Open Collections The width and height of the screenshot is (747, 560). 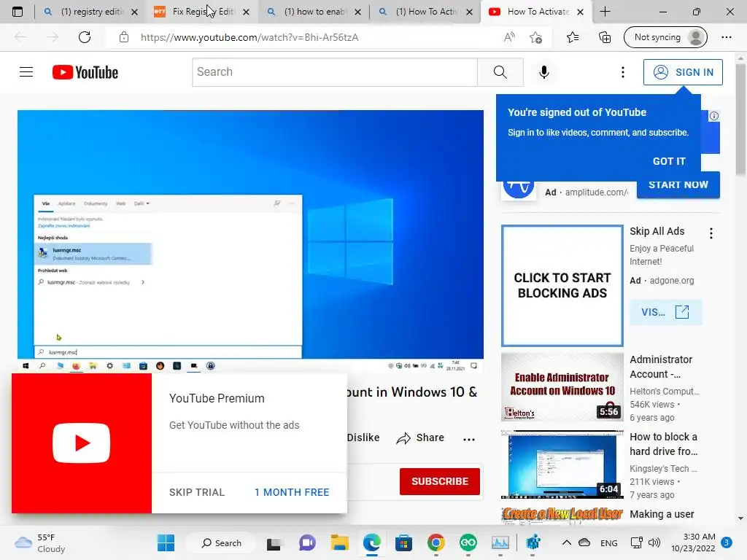point(605,37)
